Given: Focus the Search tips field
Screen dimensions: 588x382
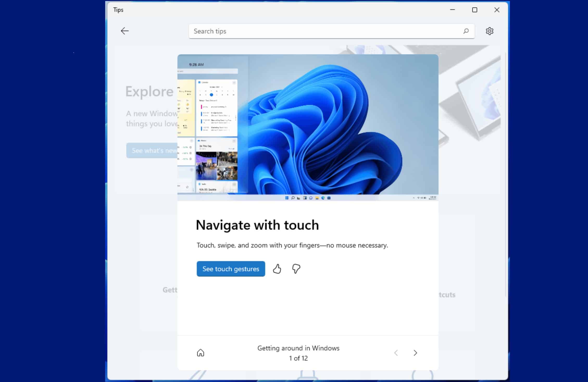Looking at the screenshot, I should point(331,31).
